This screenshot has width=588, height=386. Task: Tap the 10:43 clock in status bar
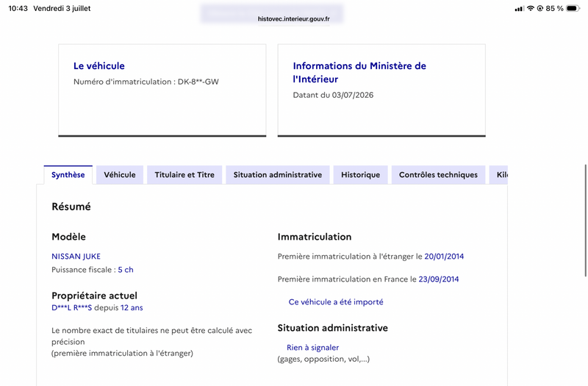click(x=18, y=8)
